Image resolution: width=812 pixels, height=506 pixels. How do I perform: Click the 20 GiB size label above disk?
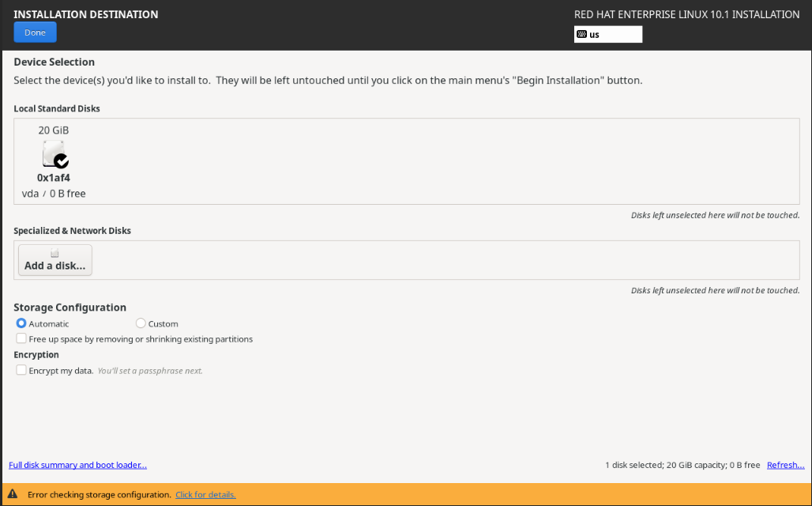click(54, 130)
